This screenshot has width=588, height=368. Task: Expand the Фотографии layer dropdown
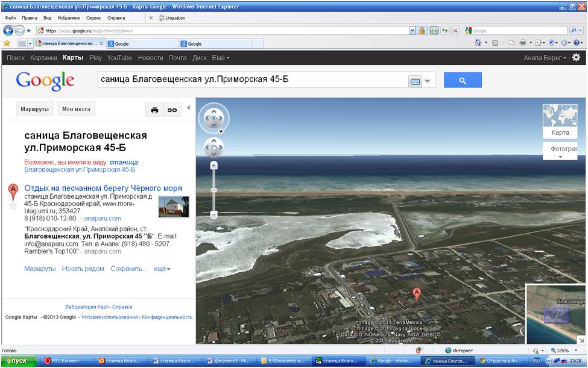pyautogui.click(x=560, y=151)
